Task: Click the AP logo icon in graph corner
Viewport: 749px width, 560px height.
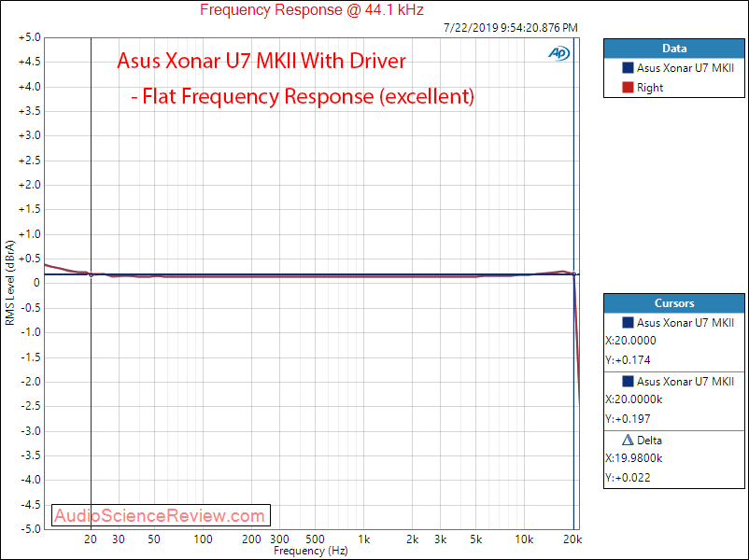Action: 558,53
